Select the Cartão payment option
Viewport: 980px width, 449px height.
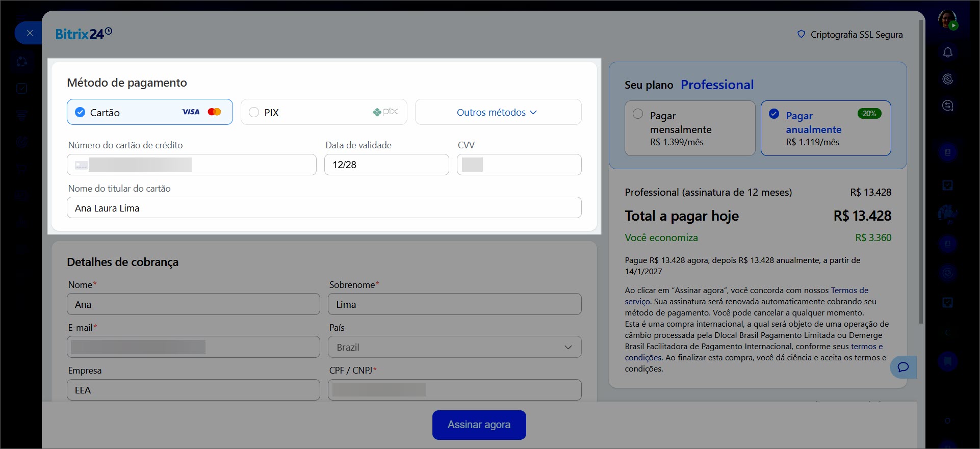(x=81, y=112)
